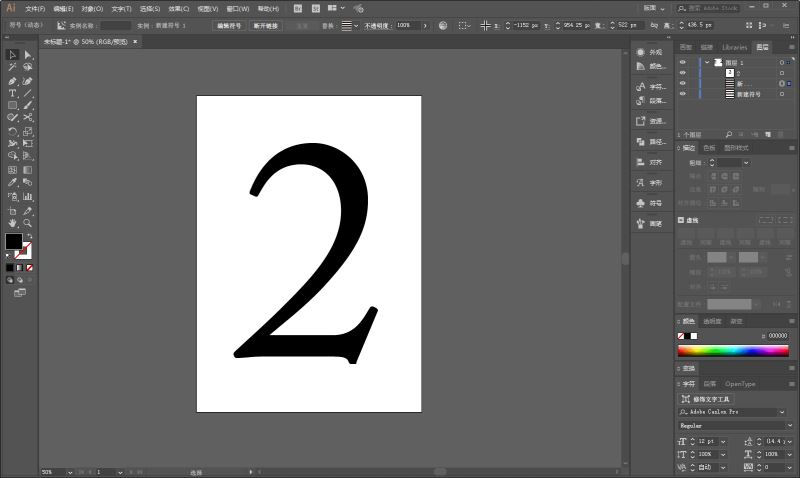Select the Type tool
800x478 pixels.
[13, 93]
